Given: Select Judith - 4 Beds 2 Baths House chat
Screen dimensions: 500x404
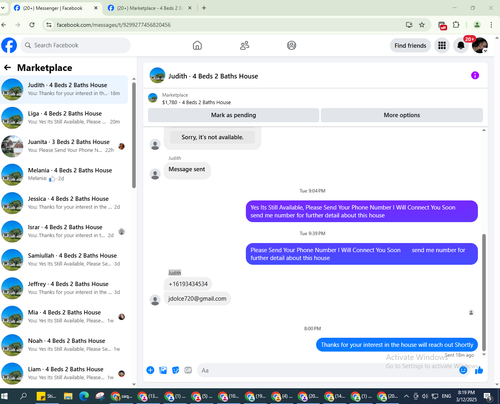Looking at the screenshot, I should tap(64, 89).
